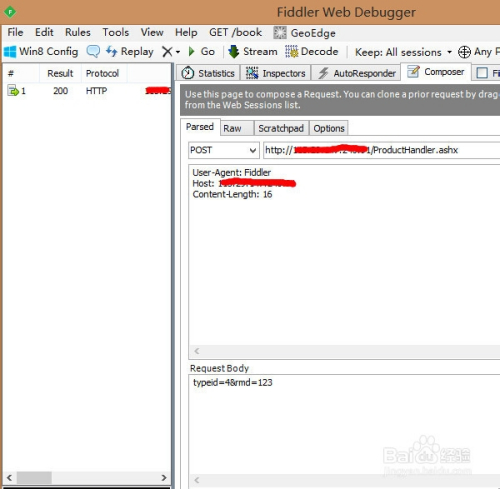Sort by the Protocol column header

102,73
